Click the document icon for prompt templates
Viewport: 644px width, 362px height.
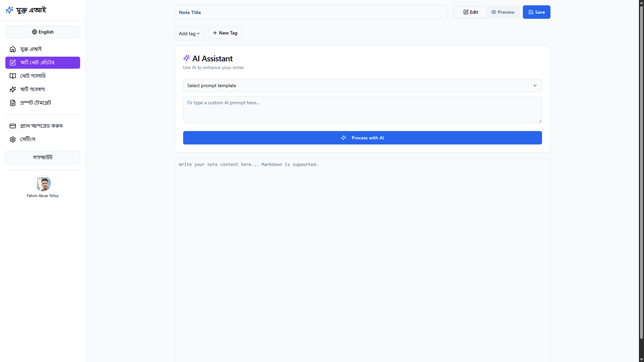tap(13, 103)
